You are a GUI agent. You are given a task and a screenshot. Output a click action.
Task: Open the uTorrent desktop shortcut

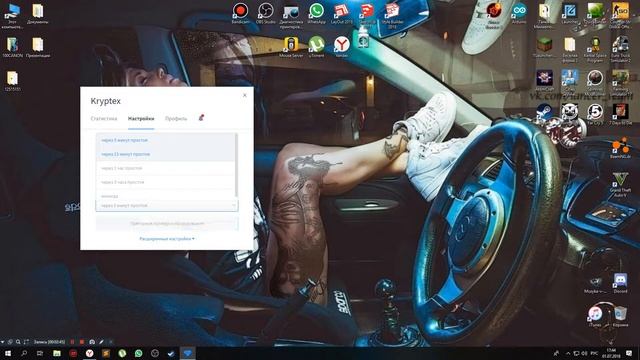[x=316, y=47]
